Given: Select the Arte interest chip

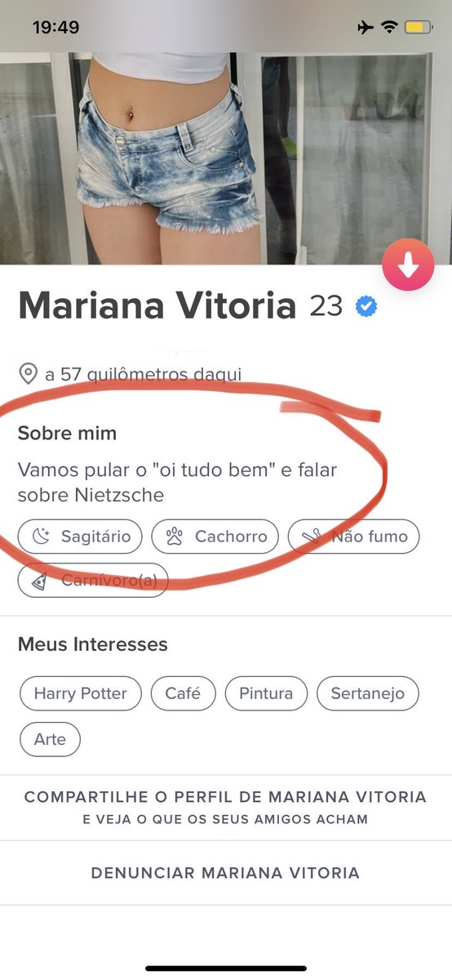Looking at the screenshot, I should 50,739.
